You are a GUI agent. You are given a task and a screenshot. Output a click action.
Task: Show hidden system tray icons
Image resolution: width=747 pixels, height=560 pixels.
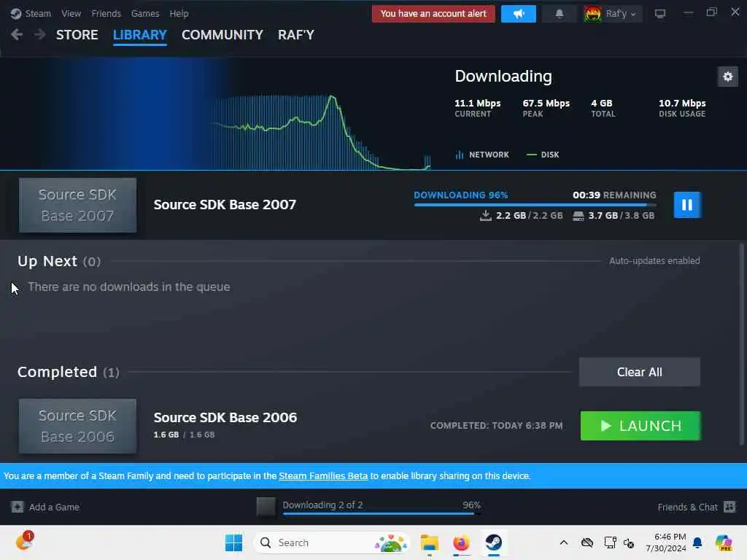564,542
